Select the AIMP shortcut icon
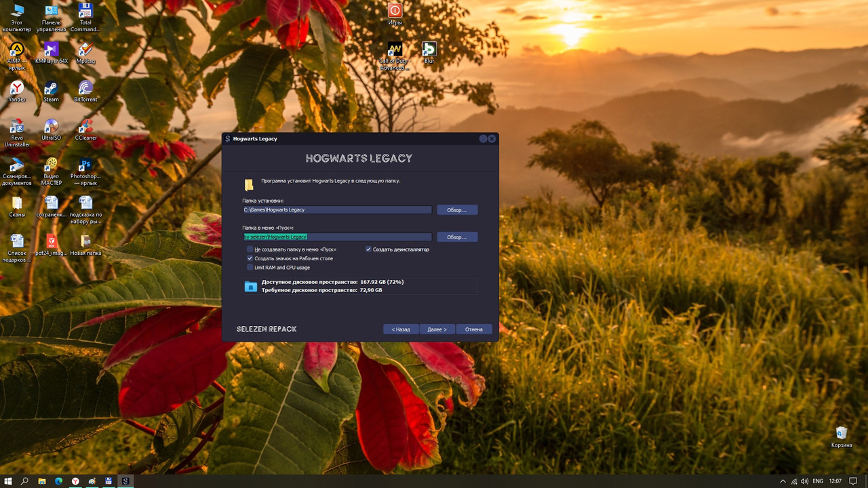This screenshot has height=488, width=868. point(17,56)
